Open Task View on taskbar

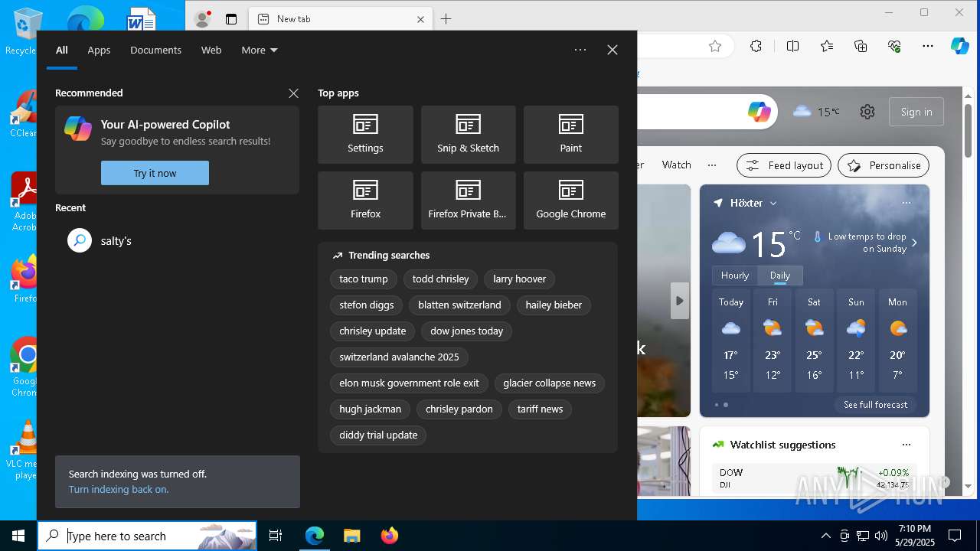(x=276, y=536)
